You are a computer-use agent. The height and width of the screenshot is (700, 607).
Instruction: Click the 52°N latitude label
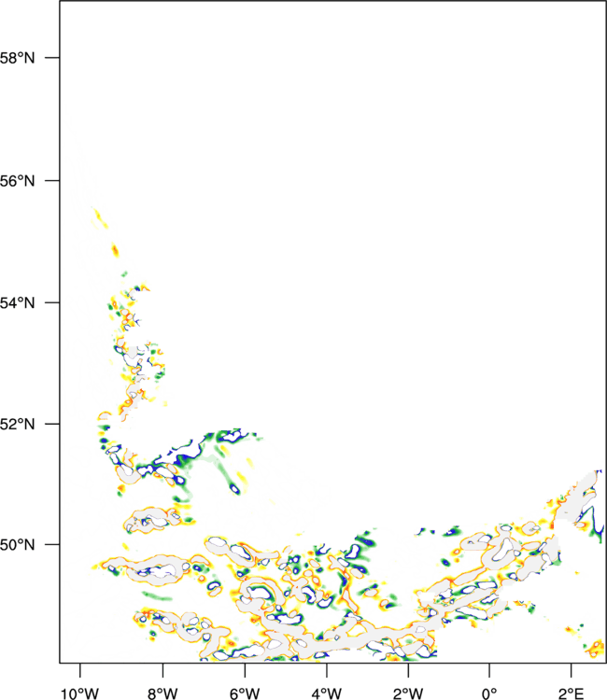point(17,424)
